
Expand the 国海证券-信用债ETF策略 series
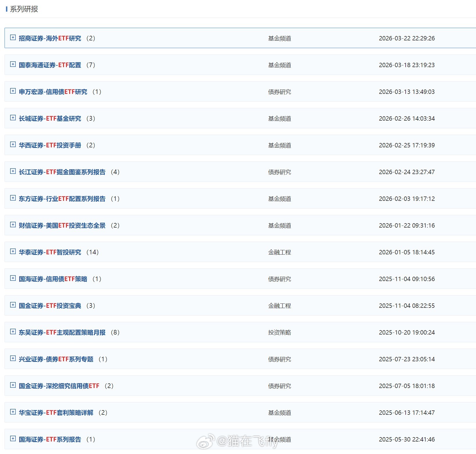click(13, 278)
